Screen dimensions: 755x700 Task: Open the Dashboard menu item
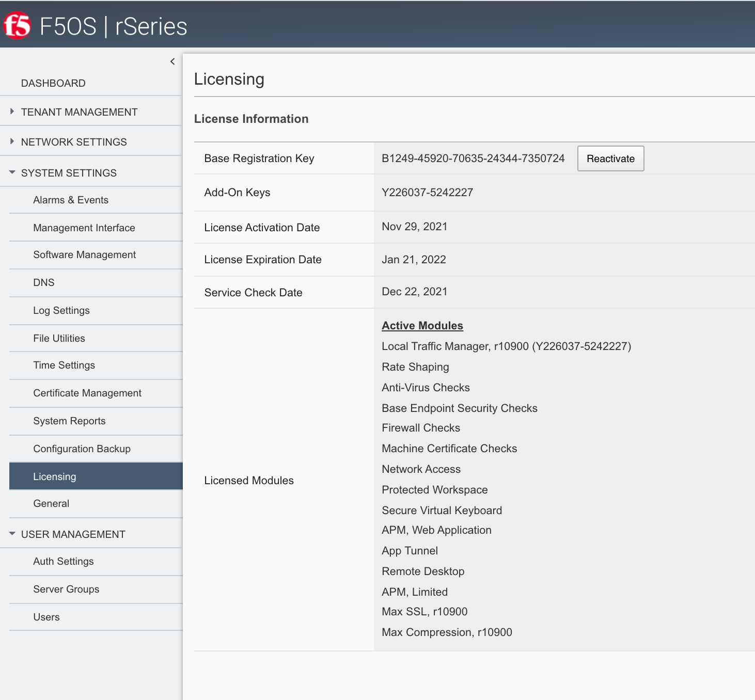pyautogui.click(x=53, y=83)
